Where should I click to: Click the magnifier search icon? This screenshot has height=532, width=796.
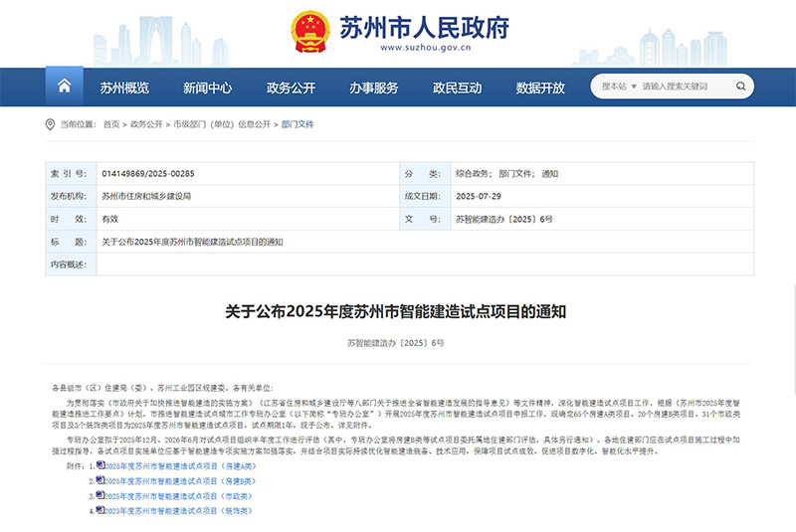click(x=740, y=87)
